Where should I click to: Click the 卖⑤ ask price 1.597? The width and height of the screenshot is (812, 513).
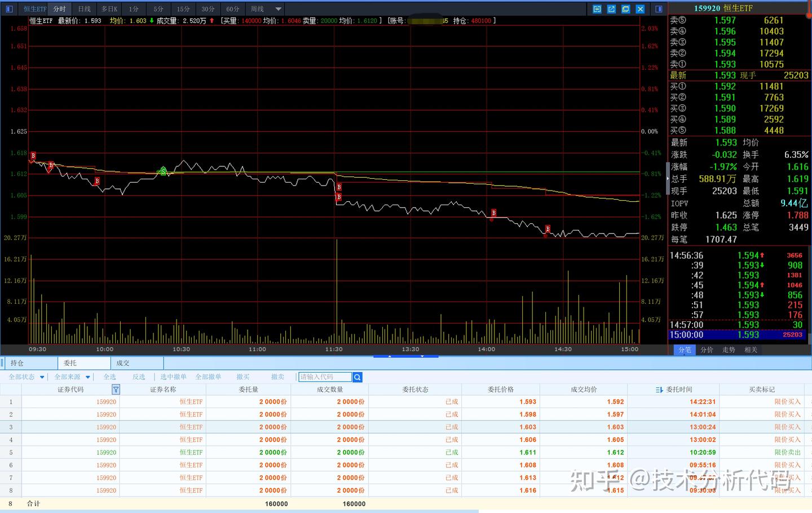click(725, 20)
